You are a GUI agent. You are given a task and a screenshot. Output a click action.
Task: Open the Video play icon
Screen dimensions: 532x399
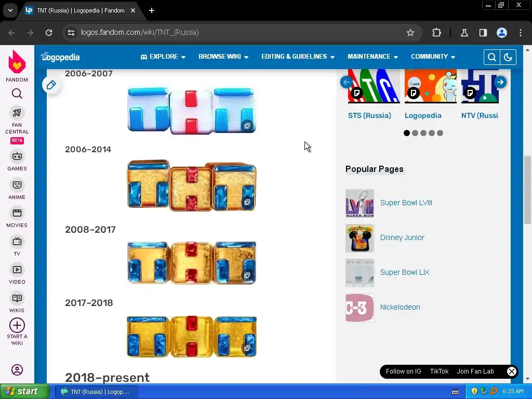pyautogui.click(x=17, y=270)
